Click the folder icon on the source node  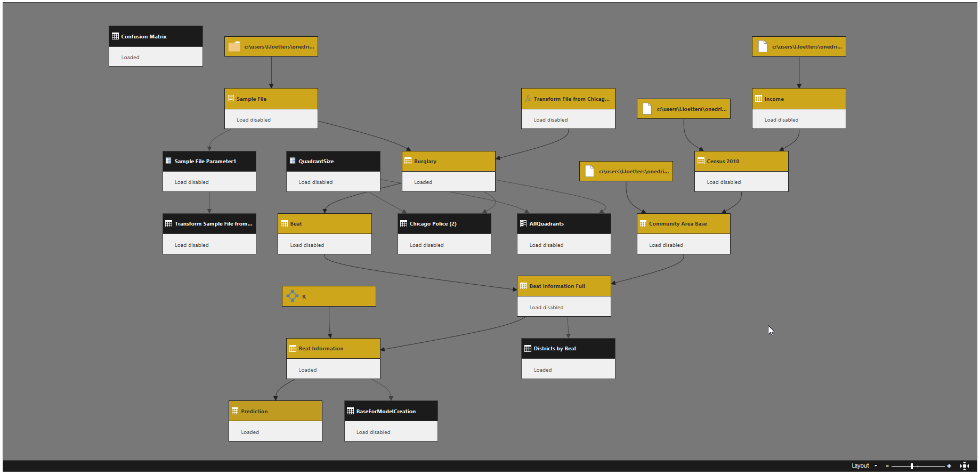tap(234, 46)
